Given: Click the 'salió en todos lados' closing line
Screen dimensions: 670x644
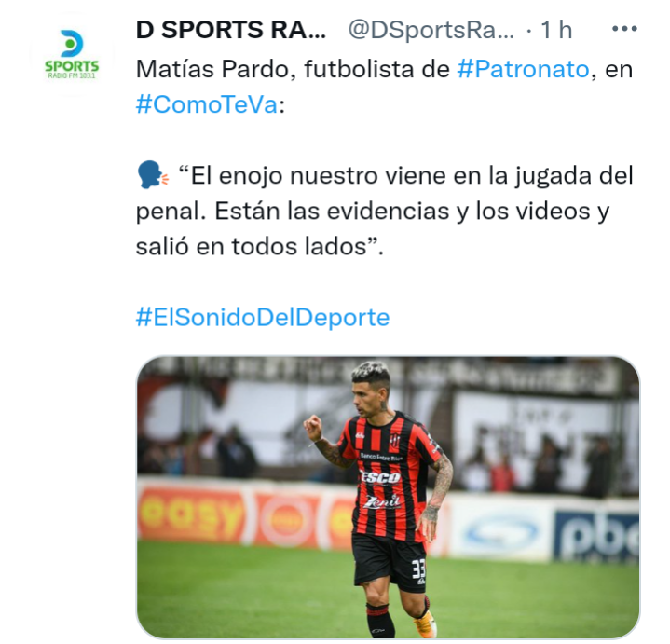Looking at the screenshot, I should pos(259,247).
